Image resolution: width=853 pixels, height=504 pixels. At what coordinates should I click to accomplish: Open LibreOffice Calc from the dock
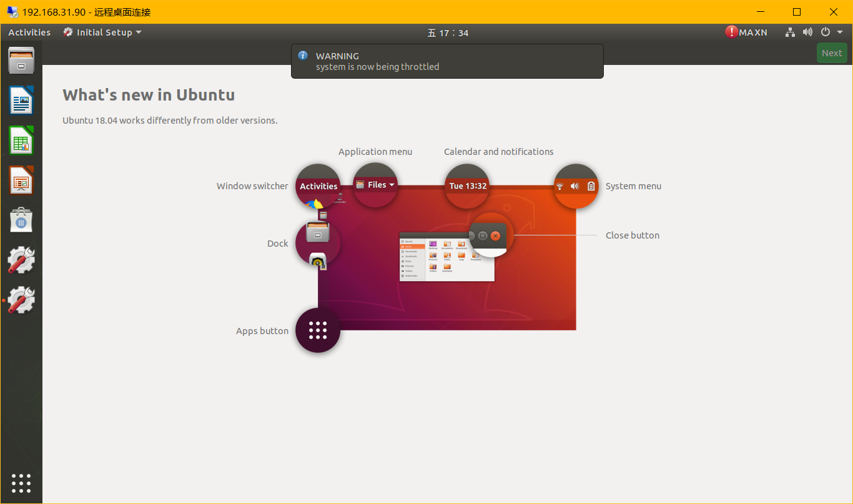click(21, 141)
